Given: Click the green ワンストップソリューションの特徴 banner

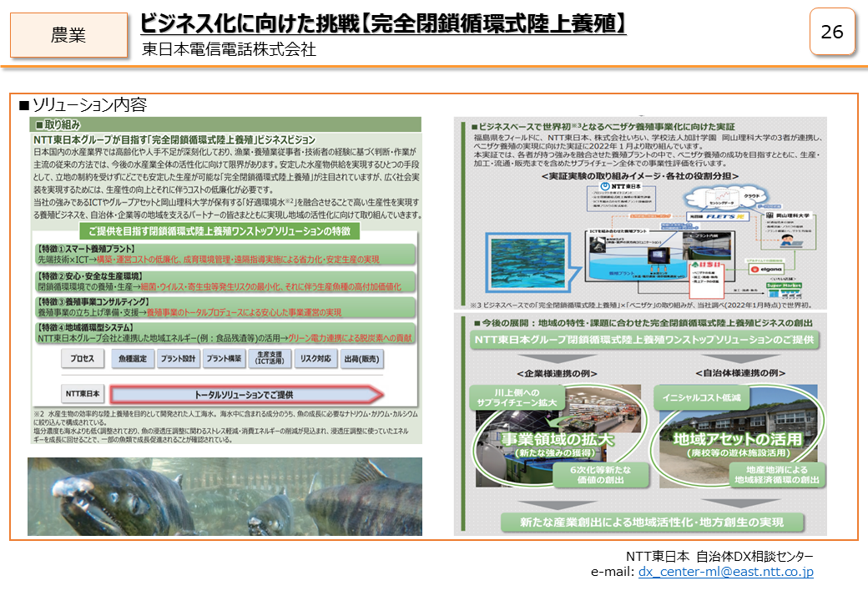Looking at the screenshot, I should (220, 231).
